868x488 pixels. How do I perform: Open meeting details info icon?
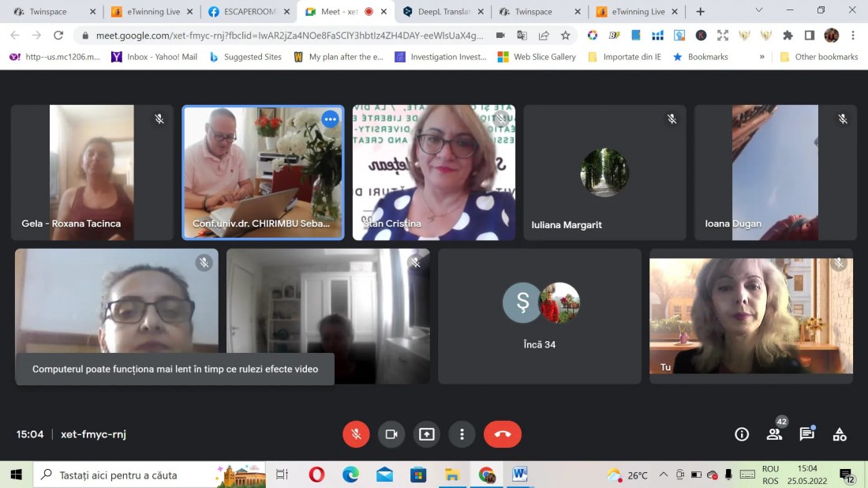742,434
